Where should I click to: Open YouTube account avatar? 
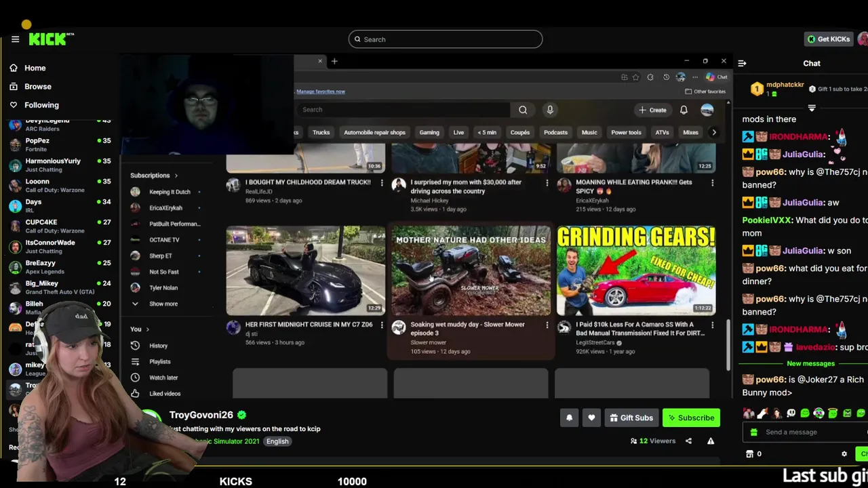click(x=707, y=110)
